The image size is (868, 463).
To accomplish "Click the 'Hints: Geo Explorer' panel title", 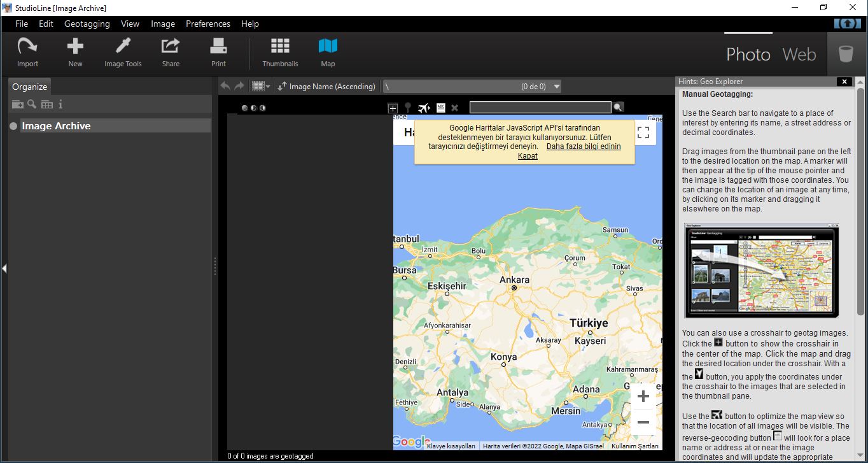I will click(x=710, y=82).
